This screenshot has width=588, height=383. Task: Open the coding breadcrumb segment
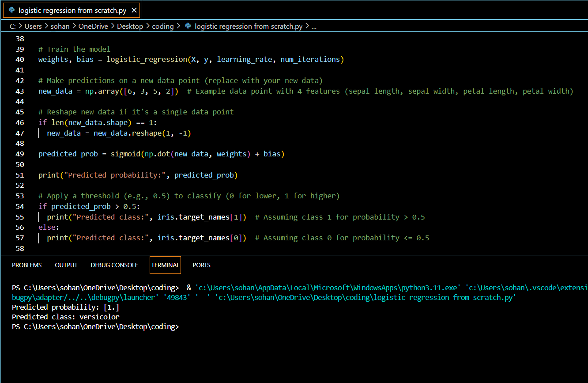click(x=163, y=26)
